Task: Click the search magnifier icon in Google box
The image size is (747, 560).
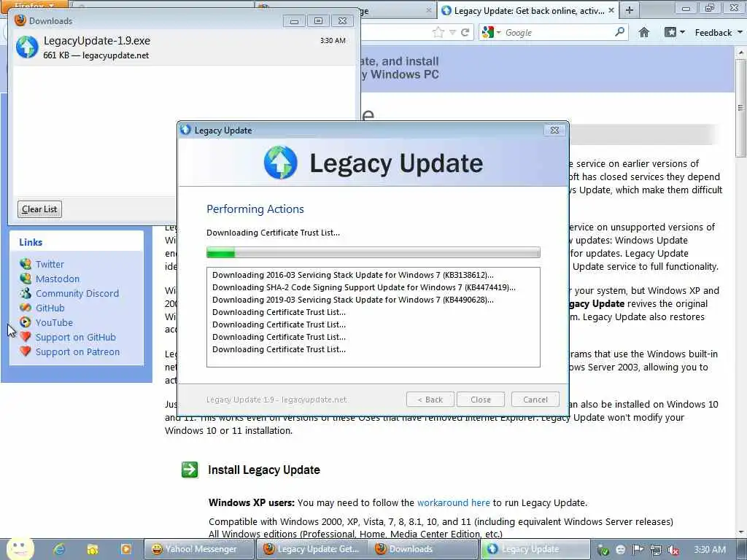Action: (619, 32)
